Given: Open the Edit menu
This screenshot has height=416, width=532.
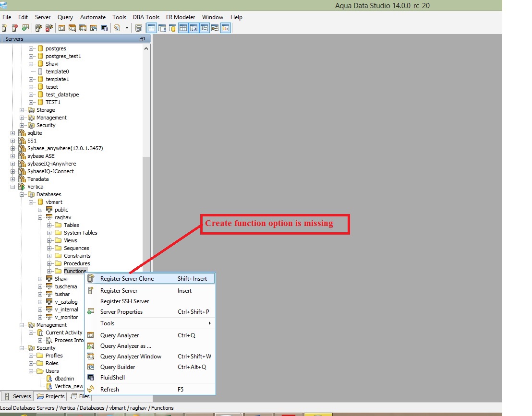Looking at the screenshot, I should click(23, 17).
